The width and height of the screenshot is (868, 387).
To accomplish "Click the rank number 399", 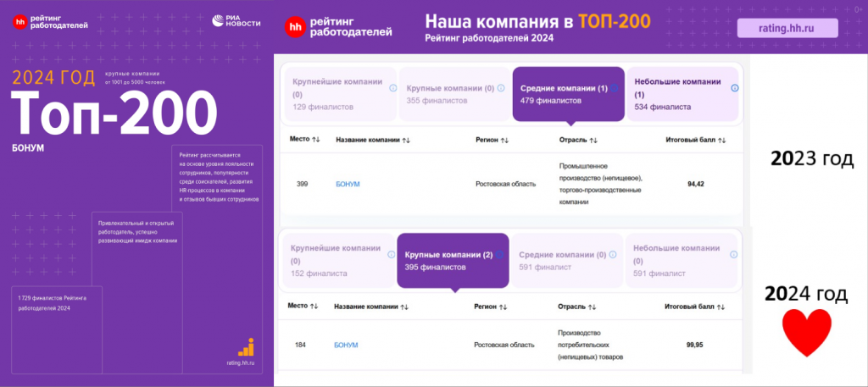I will [303, 184].
